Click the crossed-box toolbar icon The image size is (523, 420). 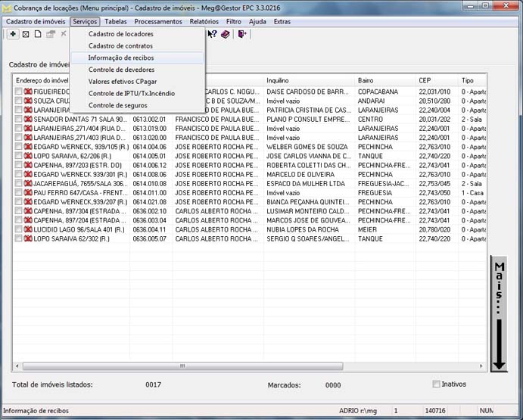click(x=25, y=35)
